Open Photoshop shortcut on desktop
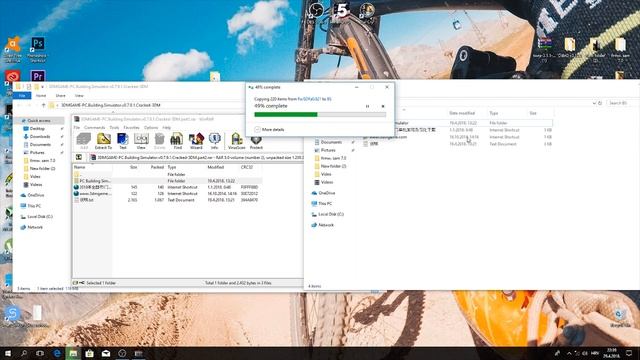This screenshot has height=360, width=640. coord(38,50)
